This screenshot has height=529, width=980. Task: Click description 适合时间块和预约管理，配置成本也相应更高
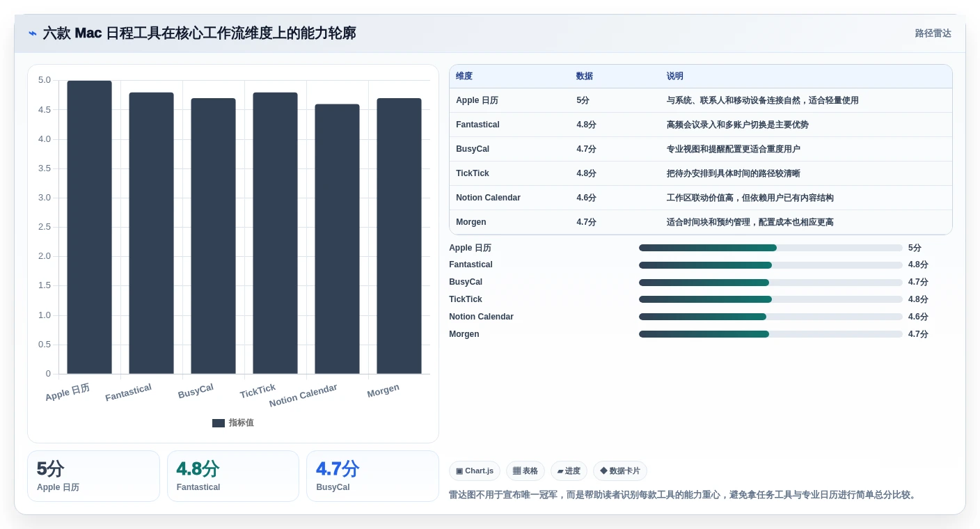click(x=750, y=222)
